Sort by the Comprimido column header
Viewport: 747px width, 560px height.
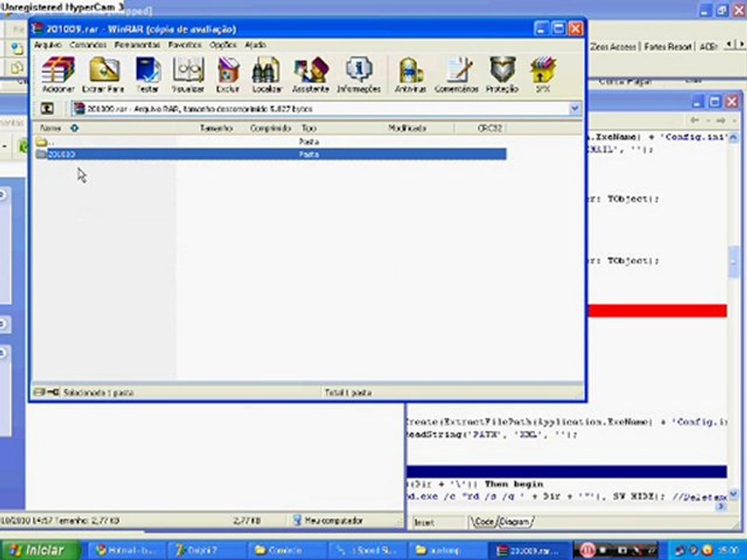tap(270, 128)
